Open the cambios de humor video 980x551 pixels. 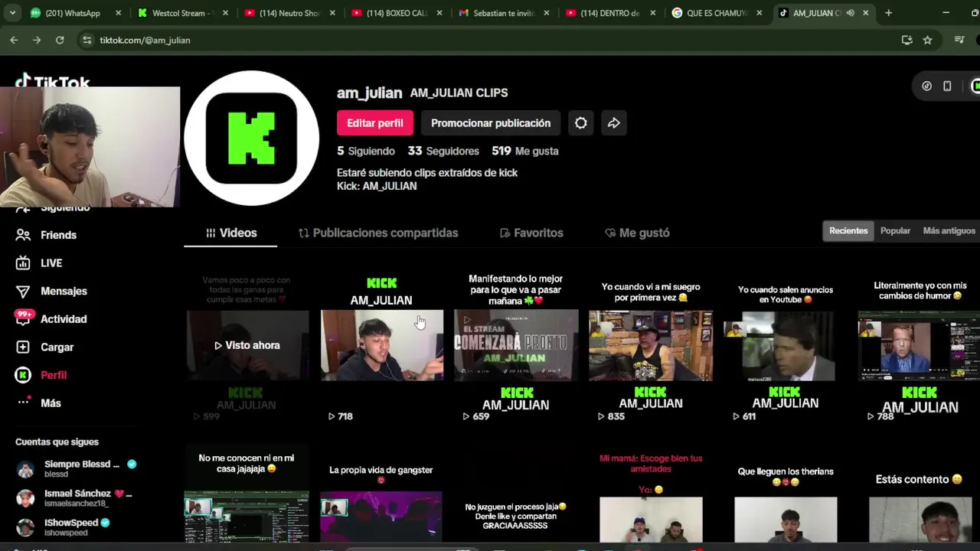pyautogui.click(x=919, y=345)
